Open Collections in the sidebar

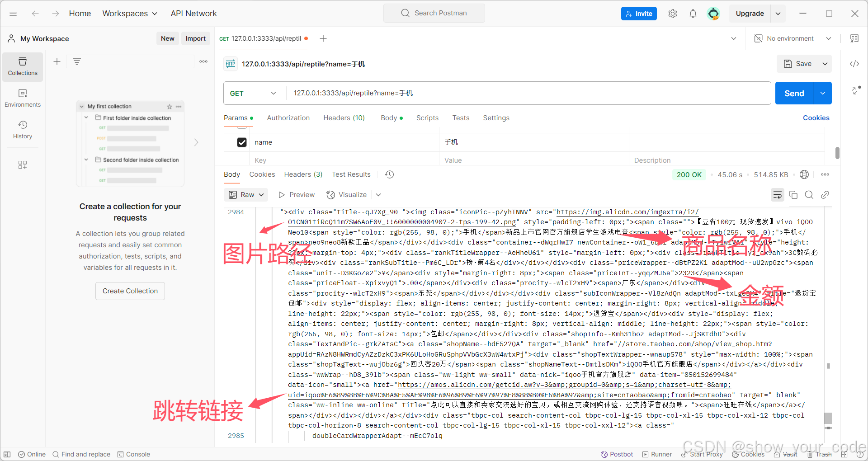23,67
